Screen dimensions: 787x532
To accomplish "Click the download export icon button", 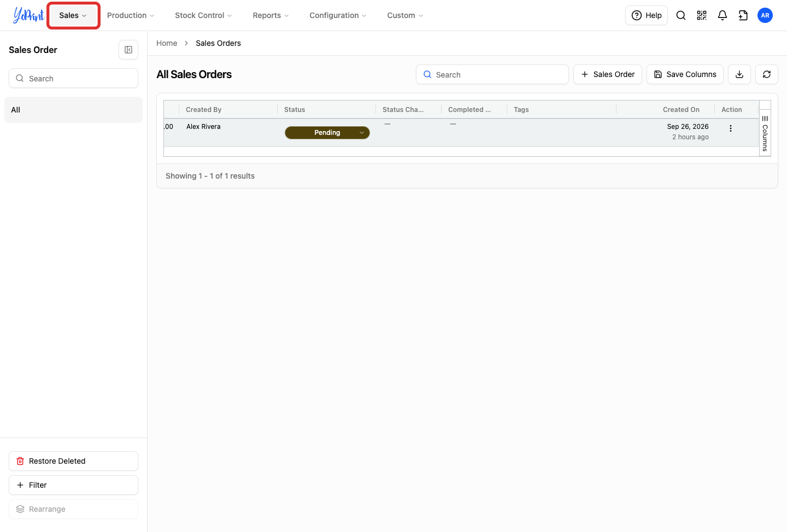I will (x=739, y=74).
